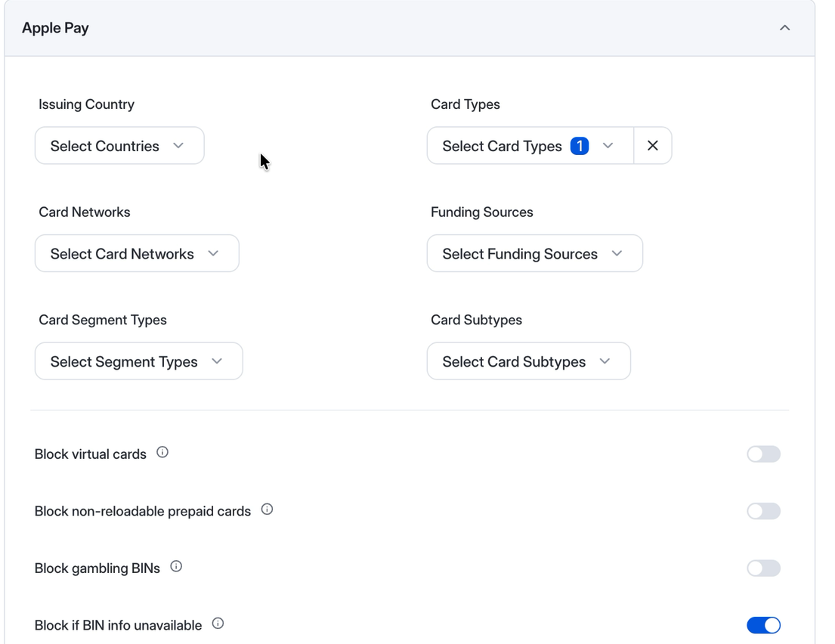Click the Apple Pay section title

coord(55,28)
